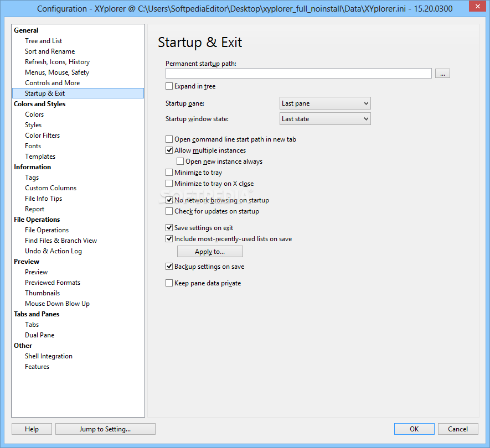Enable the Expand in tree checkbox

169,86
